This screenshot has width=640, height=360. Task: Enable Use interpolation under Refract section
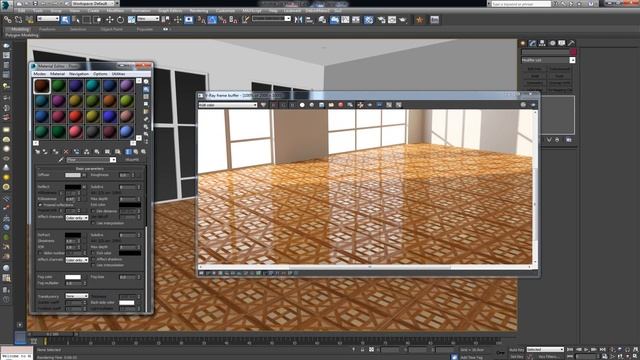tap(93, 265)
